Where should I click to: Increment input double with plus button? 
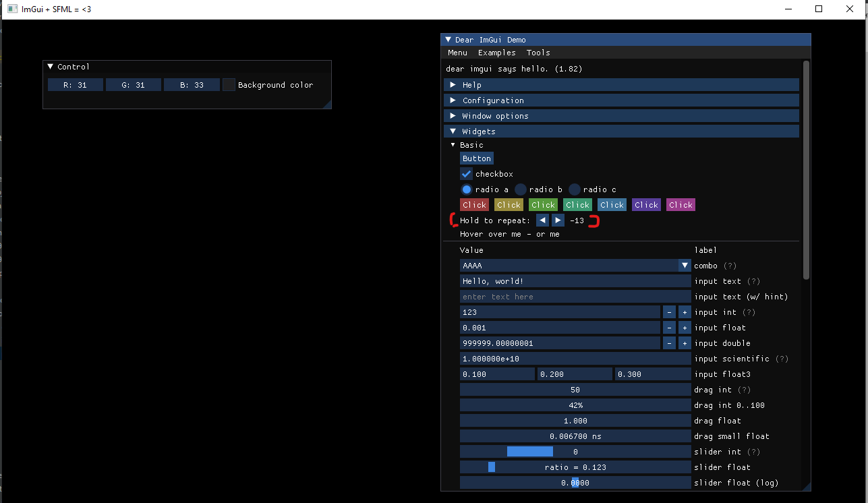point(685,343)
